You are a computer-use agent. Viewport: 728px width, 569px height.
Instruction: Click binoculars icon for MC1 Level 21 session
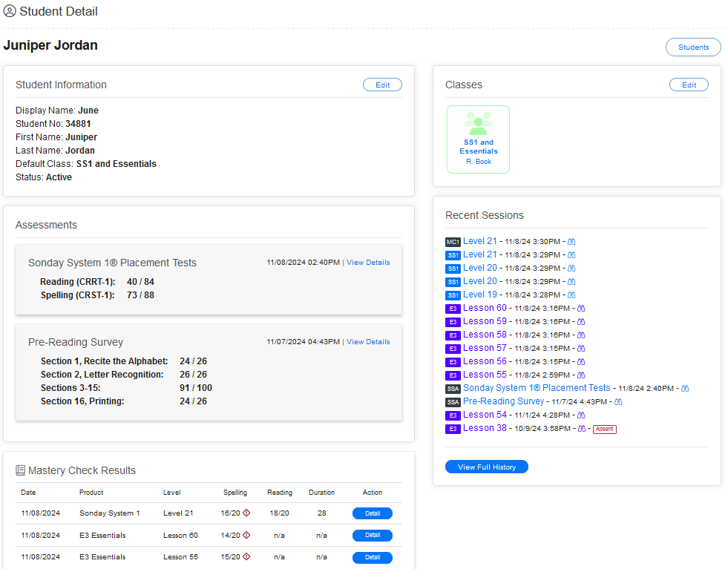coord(571,242)
